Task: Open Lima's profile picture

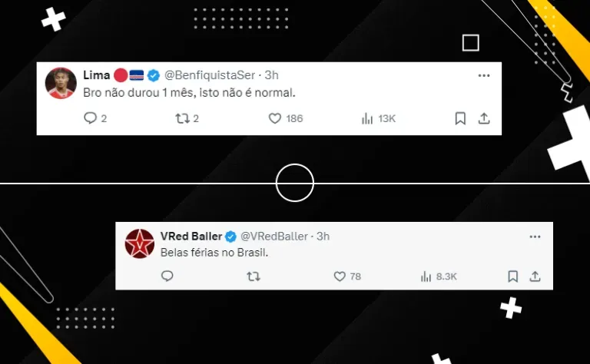Action: pos(61,83)
